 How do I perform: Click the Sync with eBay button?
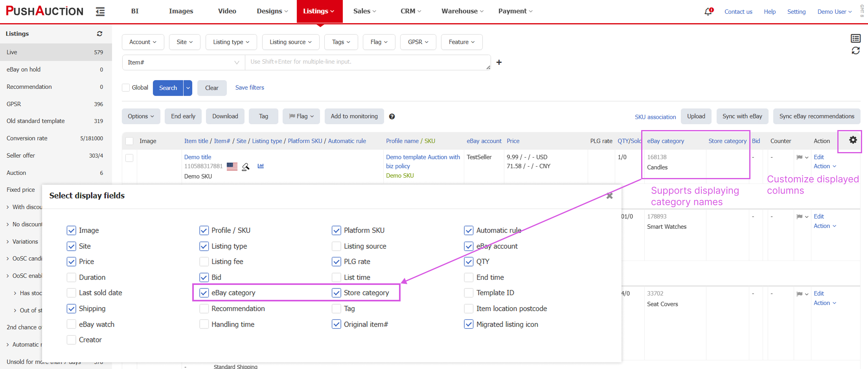click(x=742, y=116)
